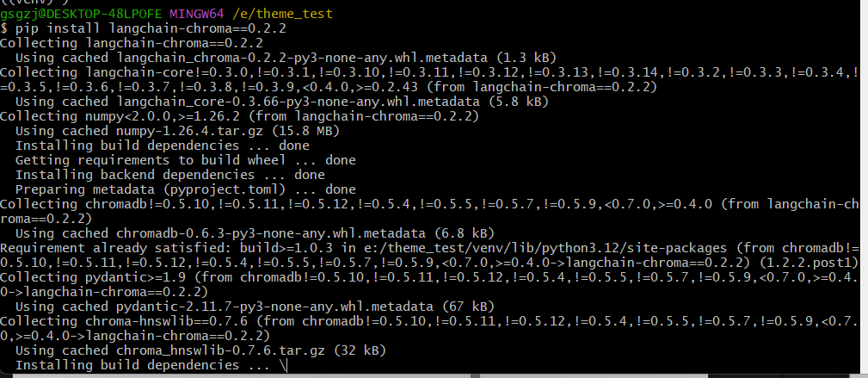The height and width of the screenshot is (378, 868).
Task: Click the pip install langchain-chroma command line
Action: click(x=144, y=28)
